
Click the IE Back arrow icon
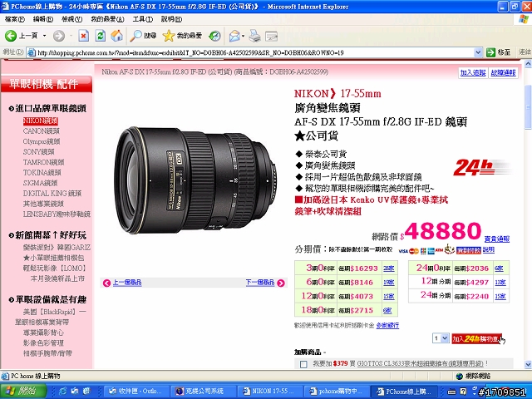pyautogui.click(x=11, y=35)
